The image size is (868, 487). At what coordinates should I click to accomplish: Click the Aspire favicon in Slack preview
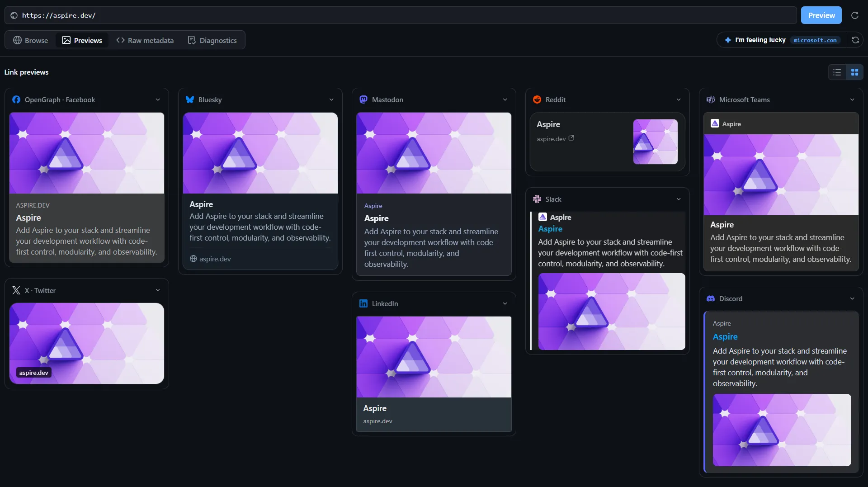click(x=542, y=217)
